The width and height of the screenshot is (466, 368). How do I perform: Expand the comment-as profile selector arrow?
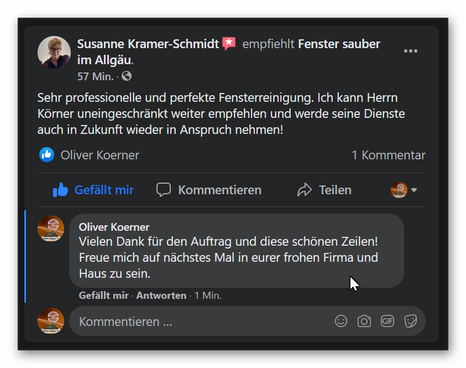[414, 190]
